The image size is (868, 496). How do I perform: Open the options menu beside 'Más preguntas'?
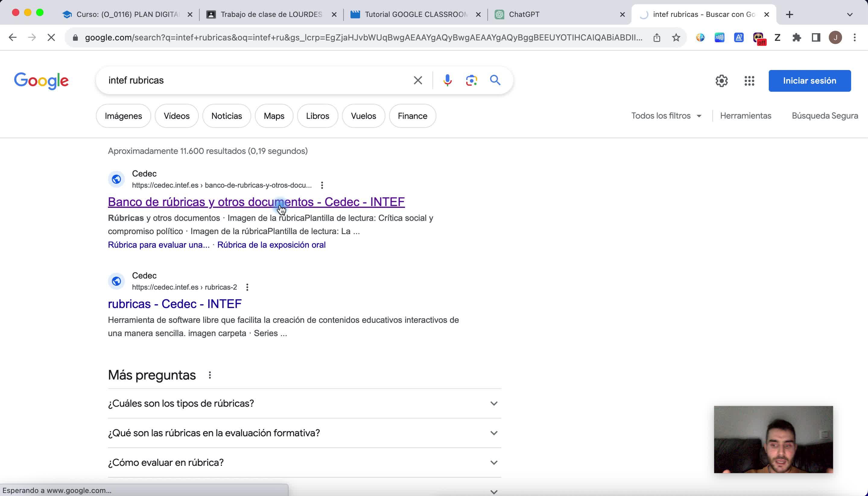click(210, 375)
